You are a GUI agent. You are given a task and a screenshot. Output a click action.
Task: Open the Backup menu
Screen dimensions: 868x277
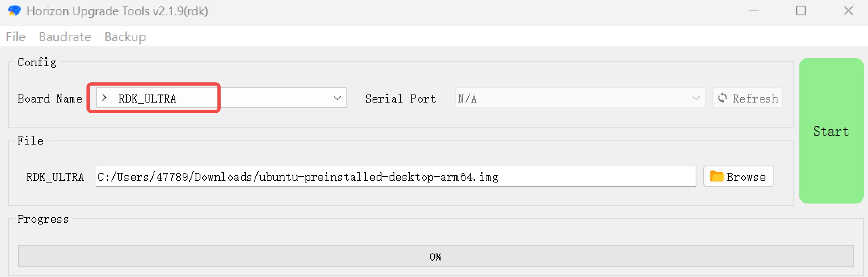click(x=125, y=37)
